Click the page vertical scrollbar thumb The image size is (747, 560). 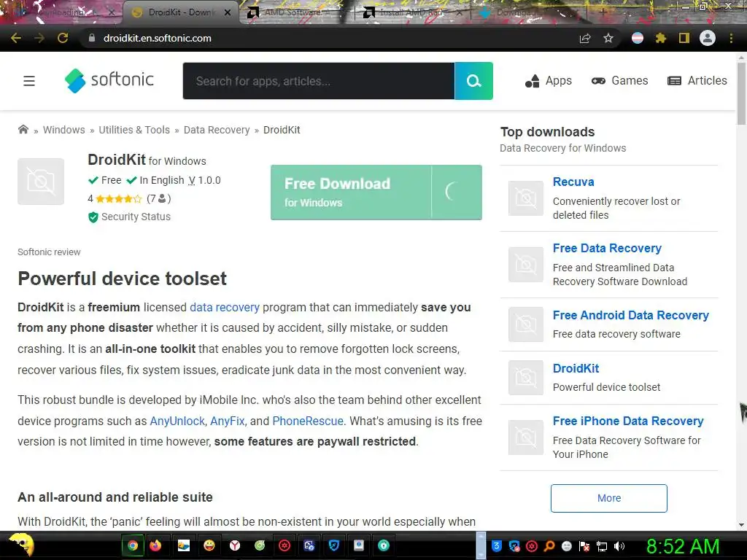[x=741, y=93]
